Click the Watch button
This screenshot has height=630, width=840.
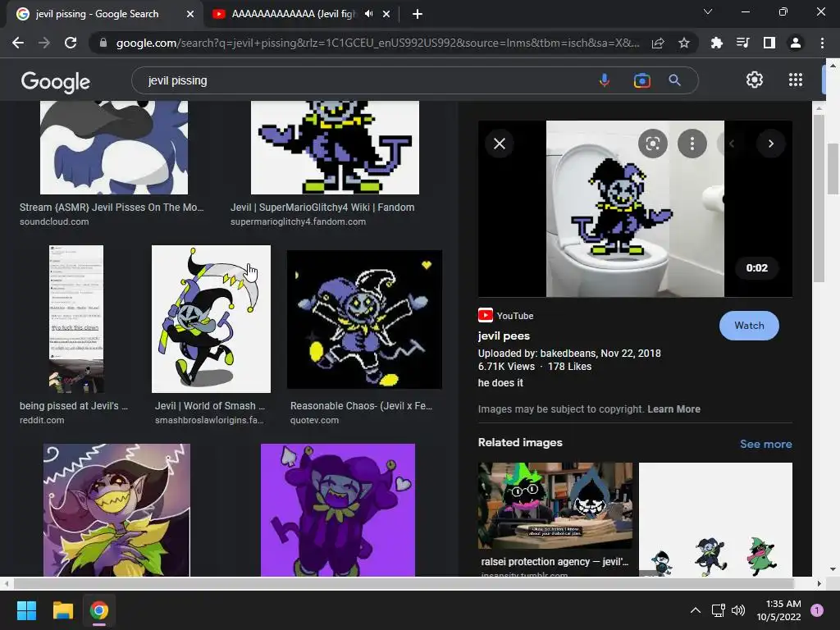749,325
